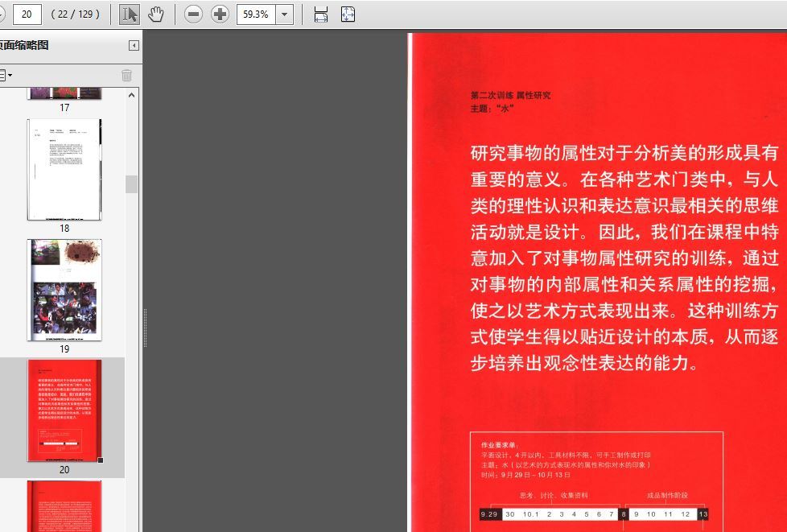The height and width of the screenshot is (532, 787).
Task: Click timeline black cell 13
Action: pyautogui.click(x=703, y=514)
